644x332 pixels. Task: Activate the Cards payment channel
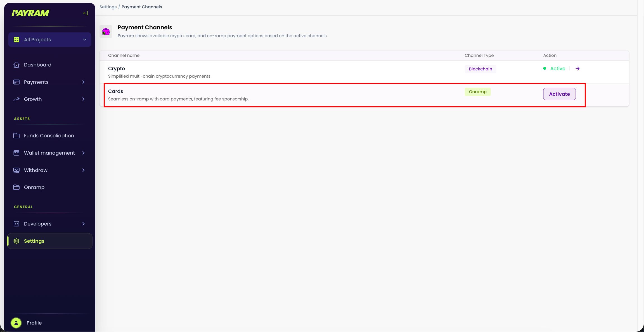559,94
